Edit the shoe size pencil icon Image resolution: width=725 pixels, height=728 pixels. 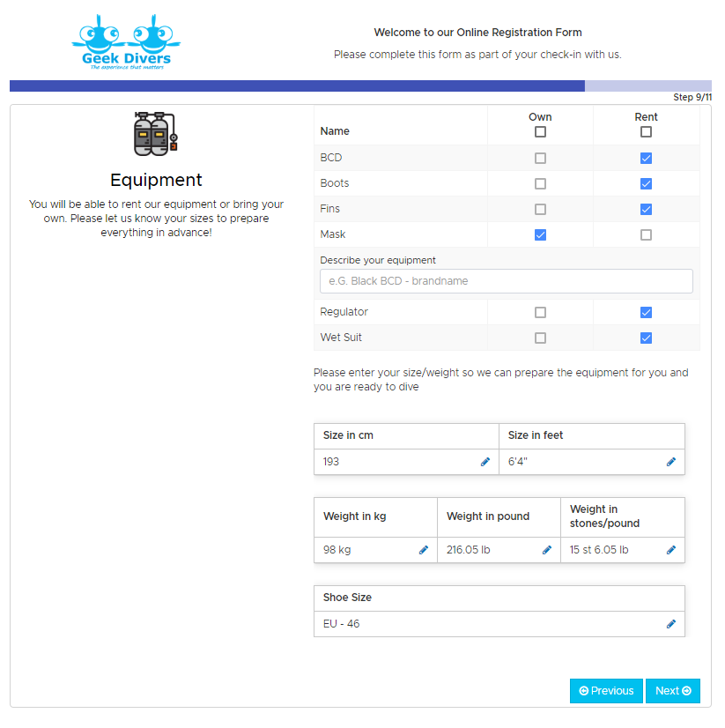pyautogui.click(x=670, y=624)
